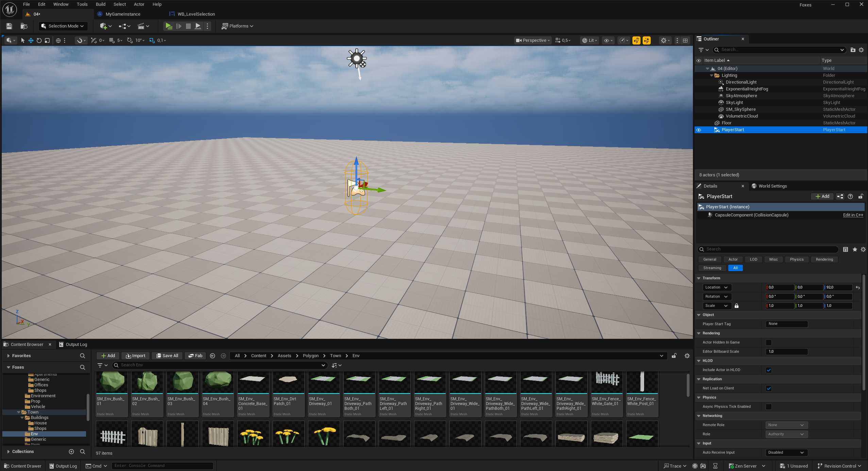The image size is (868, 471).
Task: Reset Location to default with the arrow icon
Action: pyautogui.click(x=858, y=287)
